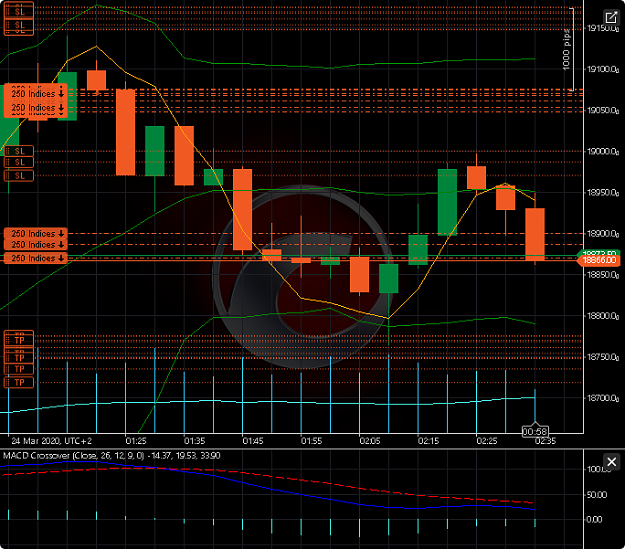The image size is (625, 549).
Task: Select the topmost SL label on the chart
Action: pyautogui.click(x=19, y=11)
